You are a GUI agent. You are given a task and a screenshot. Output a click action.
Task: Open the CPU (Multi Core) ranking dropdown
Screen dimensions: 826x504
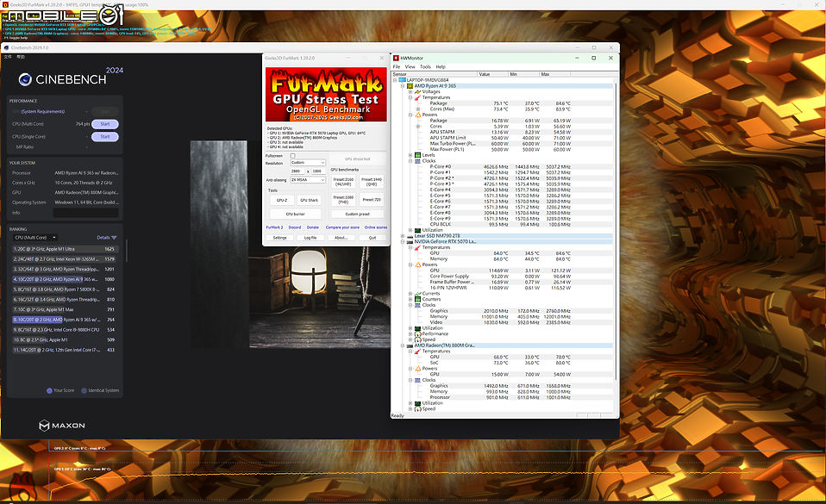coord(34,238)
